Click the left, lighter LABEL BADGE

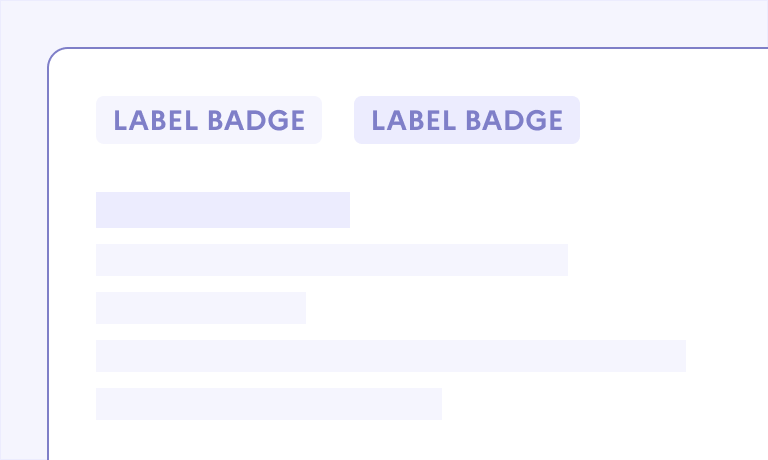pyautogui.click(x=208, y=120)
